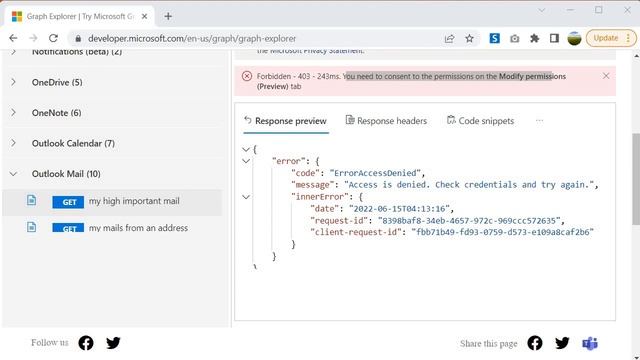Share this page on Twitter
The height and width of the screenshot is (360, 640).
pyautogui.click(x=562, y=343)
